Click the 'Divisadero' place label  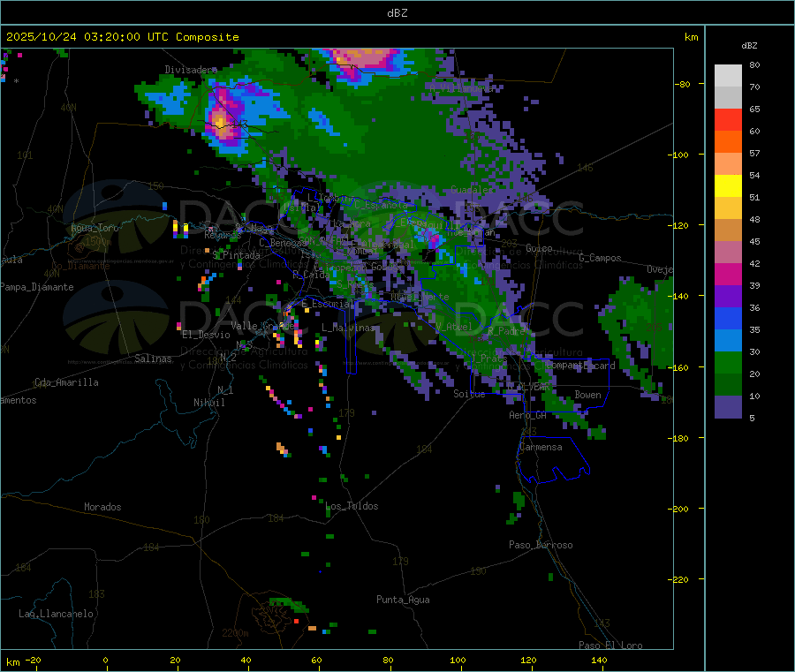pos(191,70)
